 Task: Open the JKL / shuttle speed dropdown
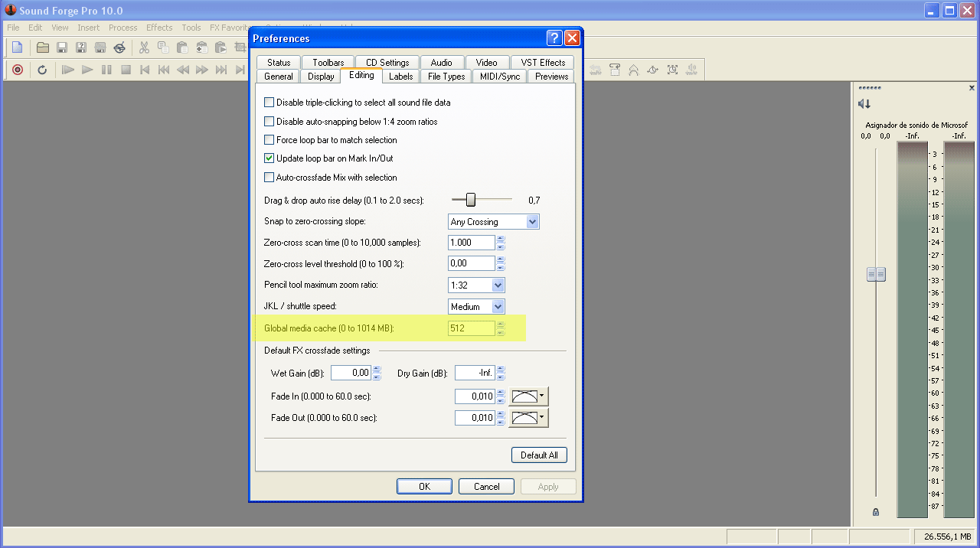click(498, 307)
